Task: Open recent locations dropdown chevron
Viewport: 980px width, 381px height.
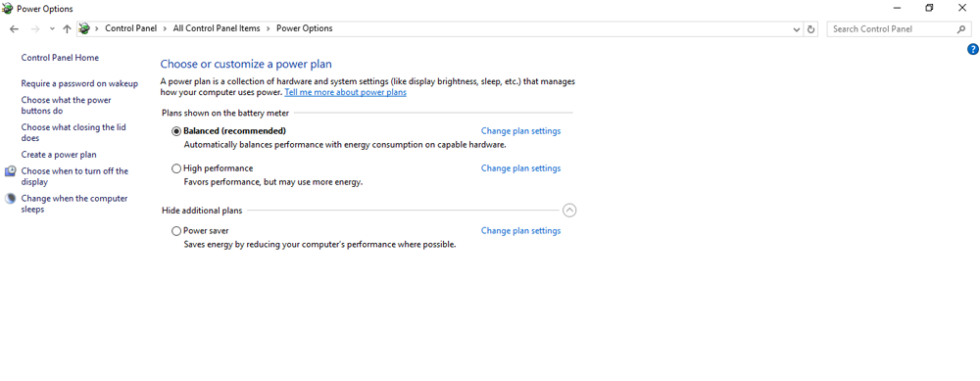Action: click(x=52, y=28)
